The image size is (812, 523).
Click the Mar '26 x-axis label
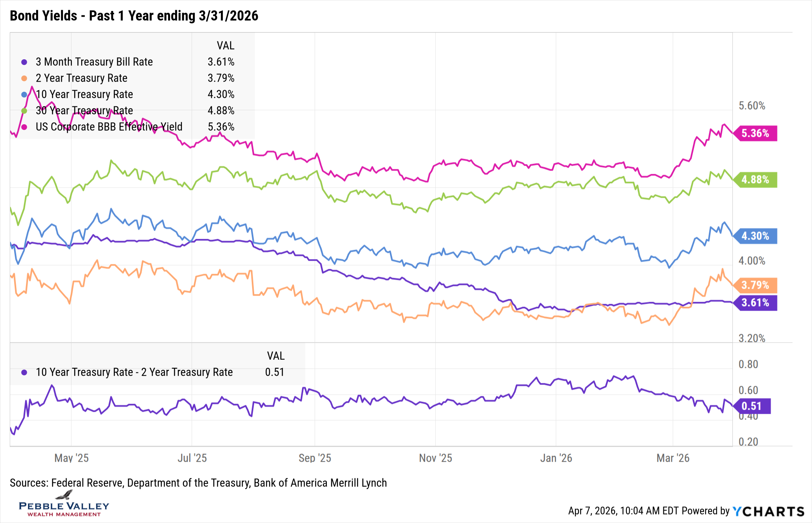click(x=673, y=458)
